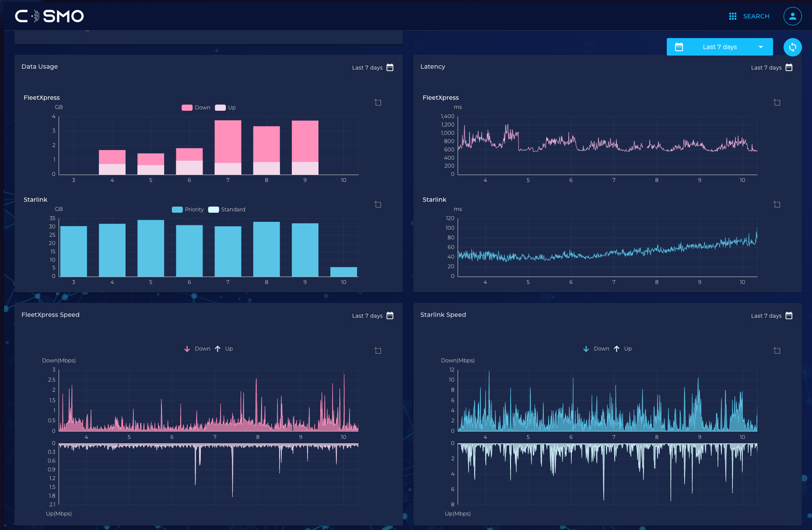Hide Standard series in Starlink usage legend

227,210
